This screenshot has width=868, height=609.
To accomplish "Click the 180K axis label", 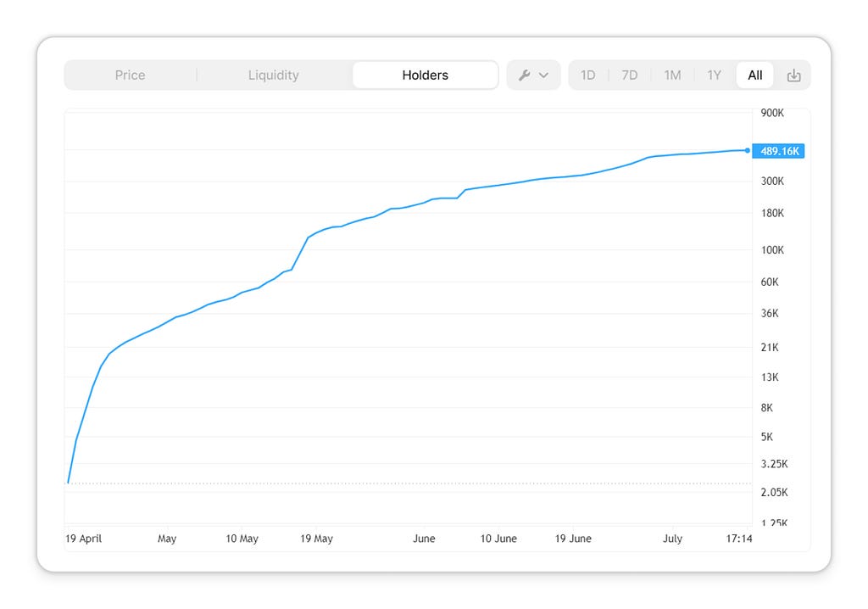I will [772, 214].
